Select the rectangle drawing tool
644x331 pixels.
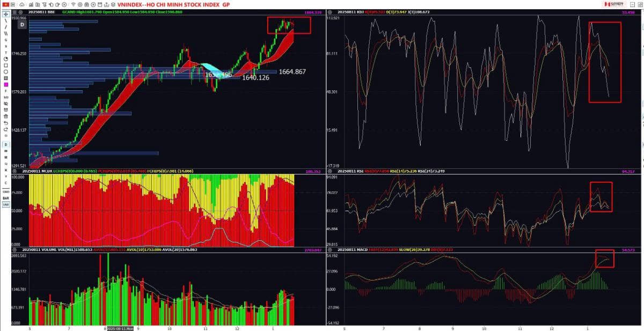(x=5, y=66)
